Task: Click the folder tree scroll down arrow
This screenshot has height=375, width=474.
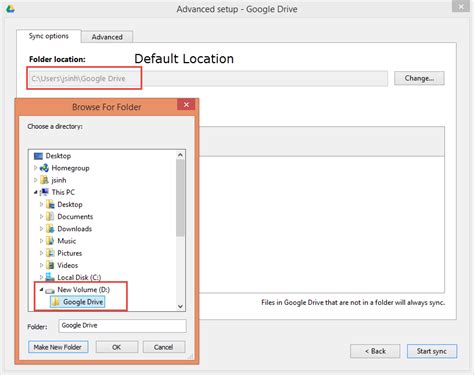Action: (x=180, y=306)
